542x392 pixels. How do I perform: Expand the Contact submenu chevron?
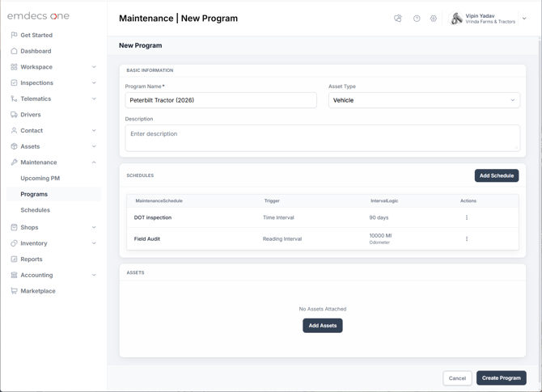click(x=94, y=130)
